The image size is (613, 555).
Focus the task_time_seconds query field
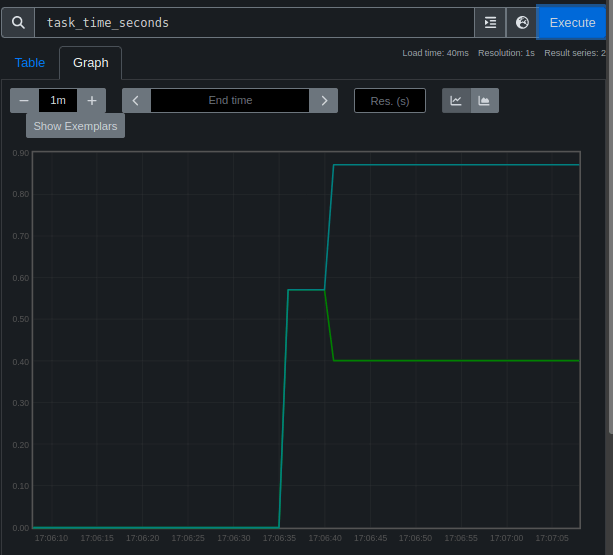pos(255,23)
